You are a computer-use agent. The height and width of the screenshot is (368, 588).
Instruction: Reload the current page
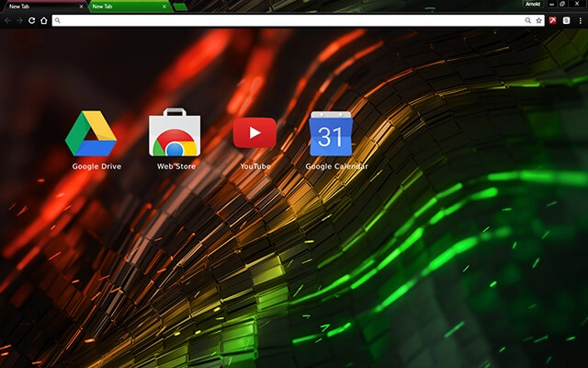pyautogui.click(x=32, y=20)
